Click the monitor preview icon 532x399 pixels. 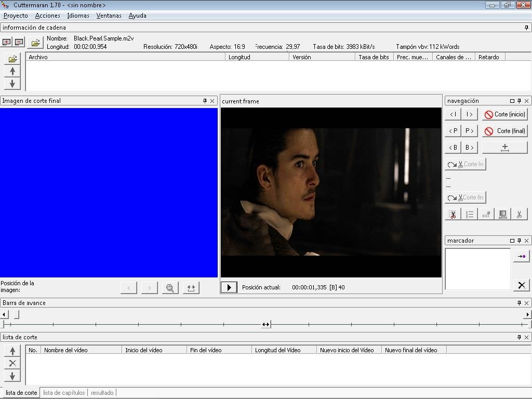coord(503,215)
